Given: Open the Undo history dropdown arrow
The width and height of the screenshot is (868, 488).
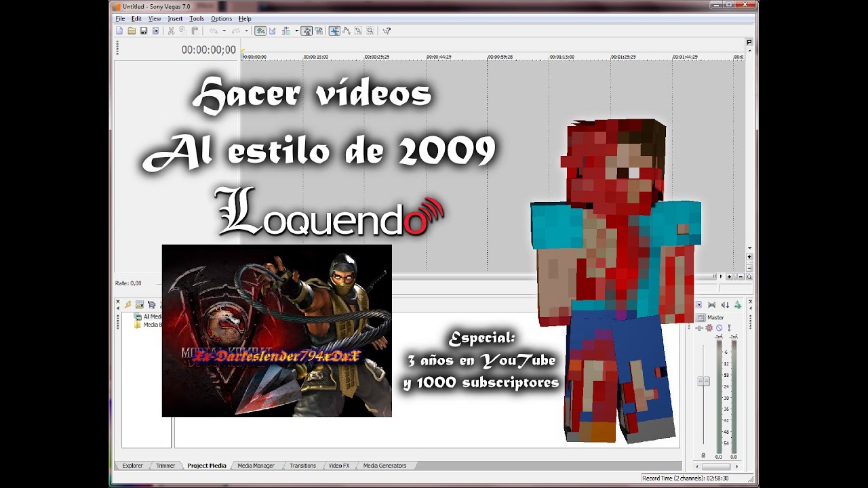Looking at the screenshot, I should pyautogui.click(x=224, y=30).
